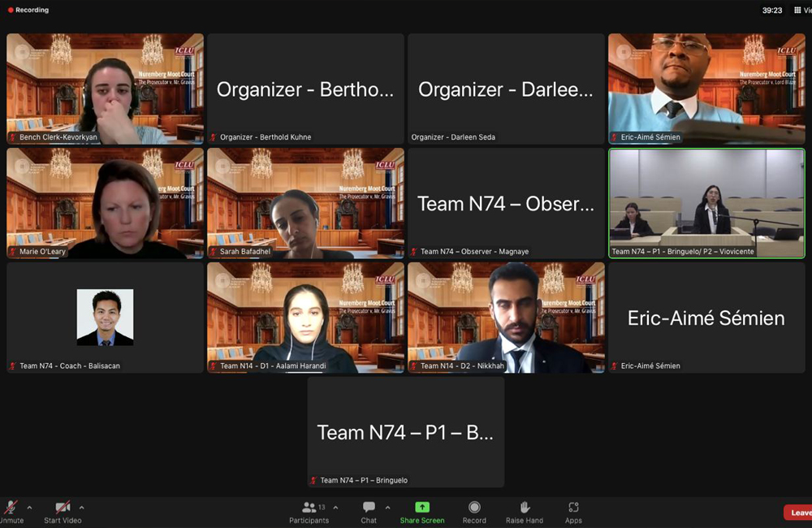
Task: Select Marie O'Leary's video tile
Action: point(105,203)
